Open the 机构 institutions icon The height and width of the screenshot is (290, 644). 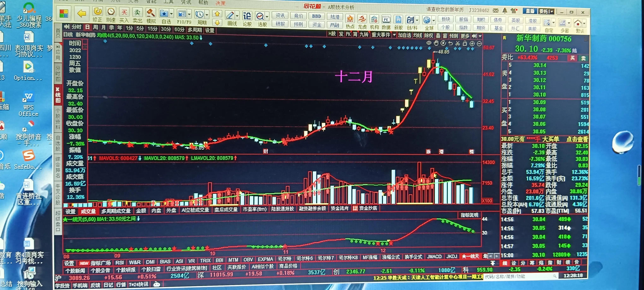(x=374, y=19)
